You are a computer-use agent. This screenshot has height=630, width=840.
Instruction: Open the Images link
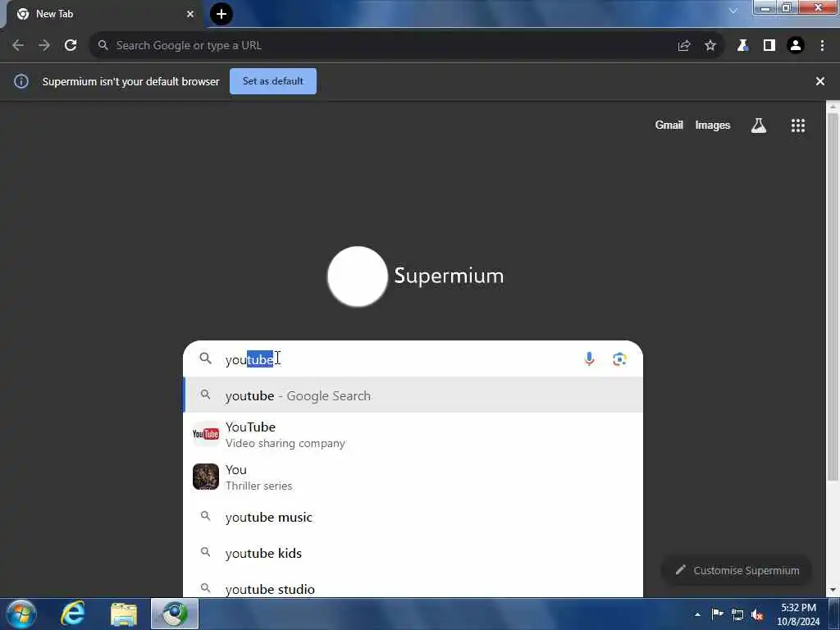(713, 125)
